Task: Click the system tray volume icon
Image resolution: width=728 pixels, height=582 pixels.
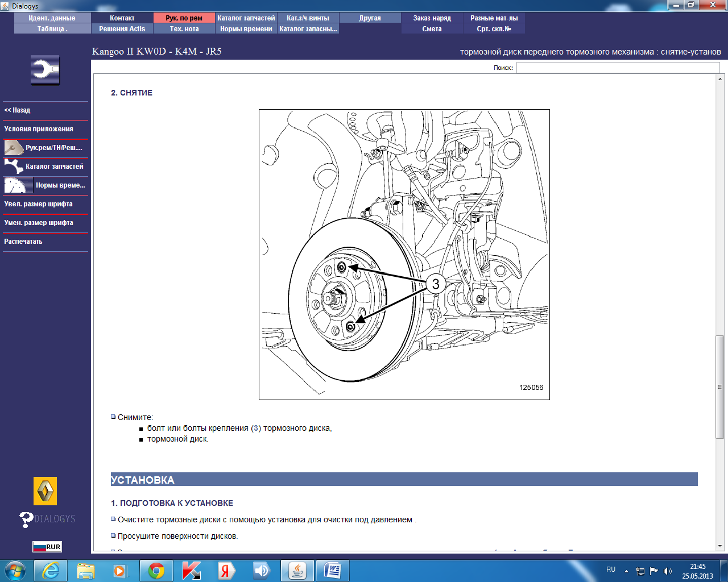Action: pos(668,571)
